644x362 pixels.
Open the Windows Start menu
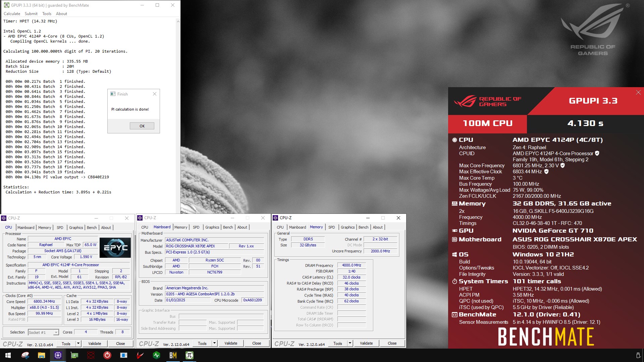click(8, 355)
